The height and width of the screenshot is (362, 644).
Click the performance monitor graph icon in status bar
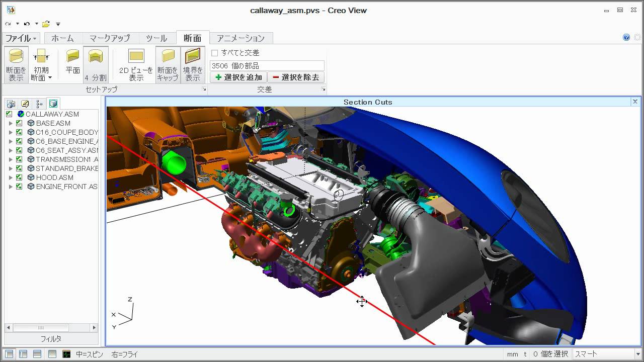tap(66, 354)
